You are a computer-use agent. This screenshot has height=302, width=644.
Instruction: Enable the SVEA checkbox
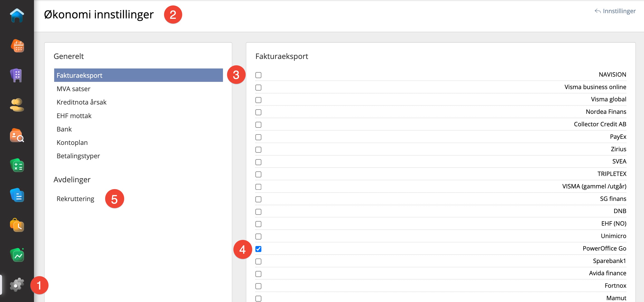point(258,162)
